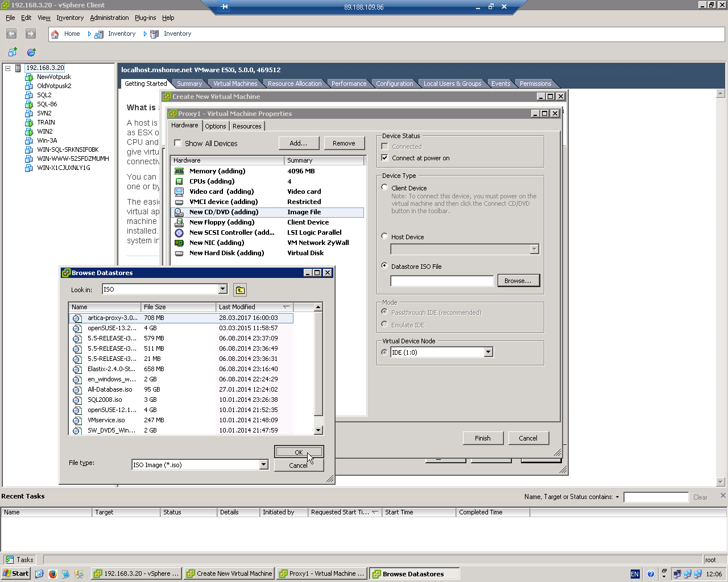Click the up-one-level folder icon in Browse Datastores
Screen dimensions: 728x582
click(x=240, y=290)
